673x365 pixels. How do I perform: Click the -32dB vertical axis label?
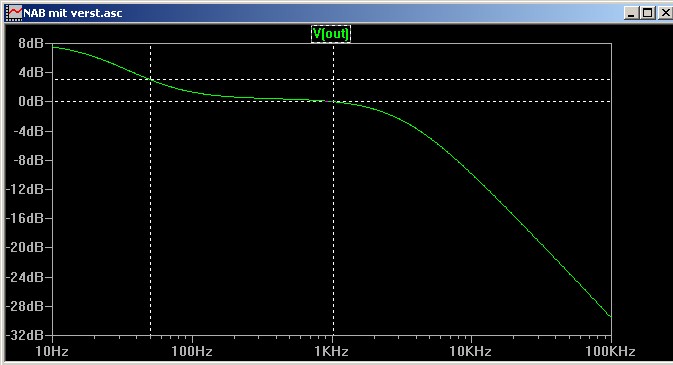pos(25,335)
